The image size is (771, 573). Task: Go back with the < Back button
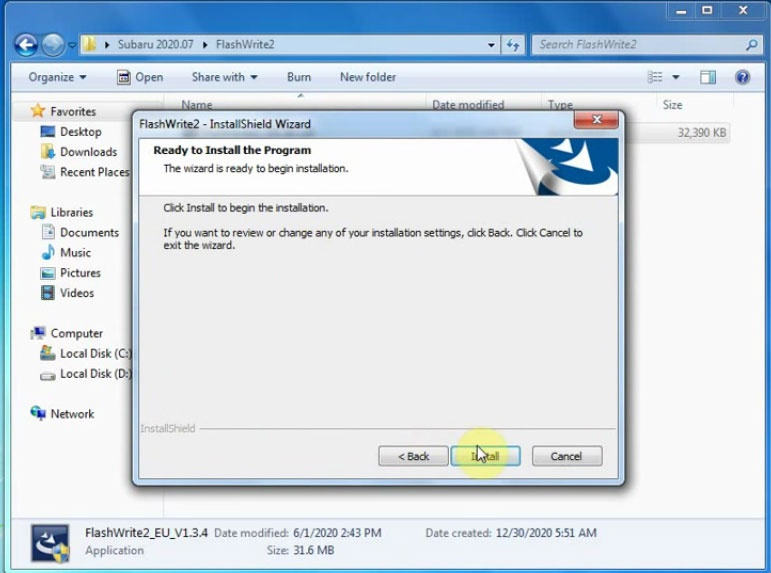(x=413, y=456)
